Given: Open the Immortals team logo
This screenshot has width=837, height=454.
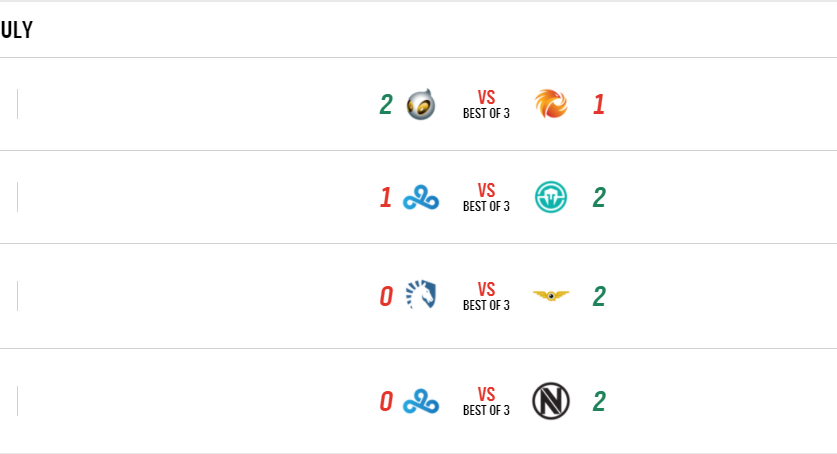Looking at the screenshot, I should (x=550, y=198).
